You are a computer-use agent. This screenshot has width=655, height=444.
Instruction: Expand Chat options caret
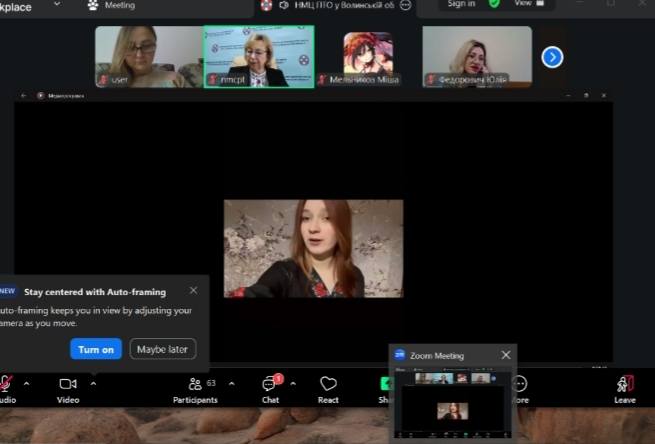click(x=293, y=383)
